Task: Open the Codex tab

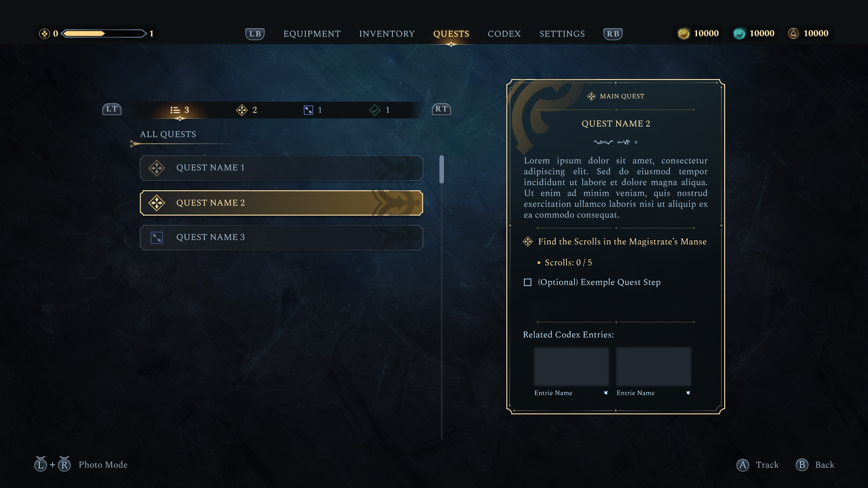Action: point(504,34)
